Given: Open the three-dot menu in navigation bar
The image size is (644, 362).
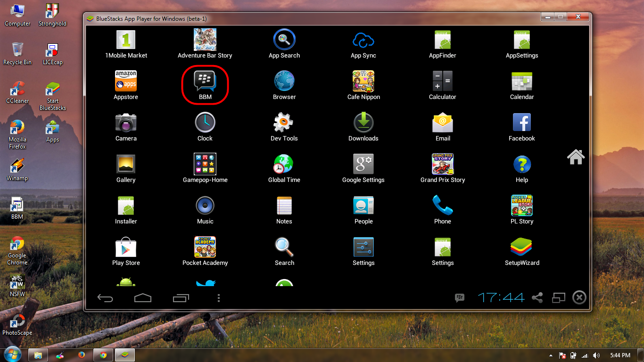Looking at the screenshot, I should tap(218, 298).
